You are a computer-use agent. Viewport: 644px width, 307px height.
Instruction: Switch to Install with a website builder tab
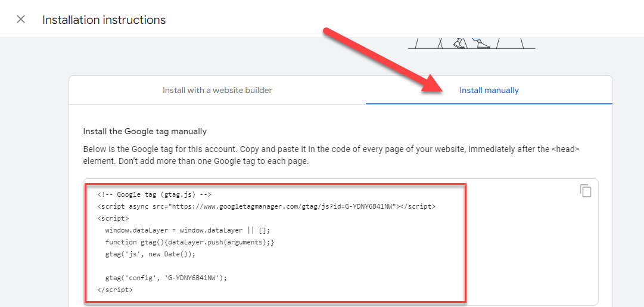[x=217, y=90]
